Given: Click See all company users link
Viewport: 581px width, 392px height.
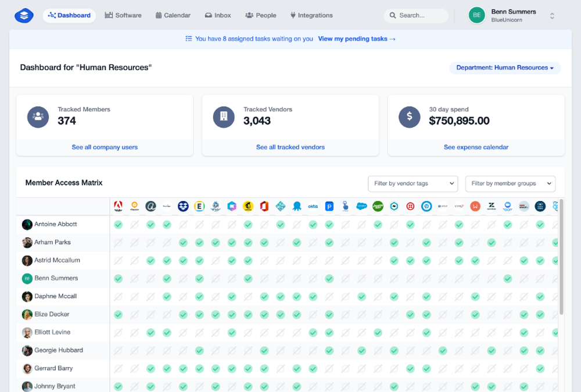Looking at the screenshot, I should click(x=105, y=147).
